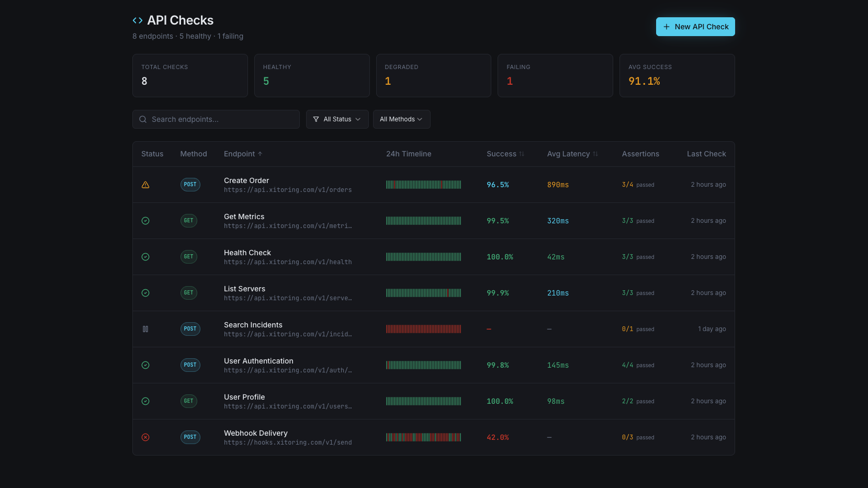Click the GET badge on Health Check row

[188, 257]
